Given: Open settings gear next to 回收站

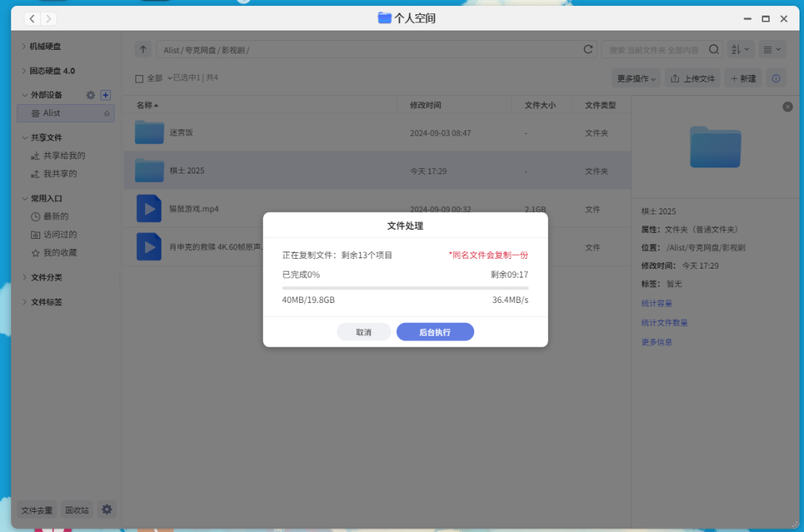Looking at the screenshot, I should [x=106, y=509].
